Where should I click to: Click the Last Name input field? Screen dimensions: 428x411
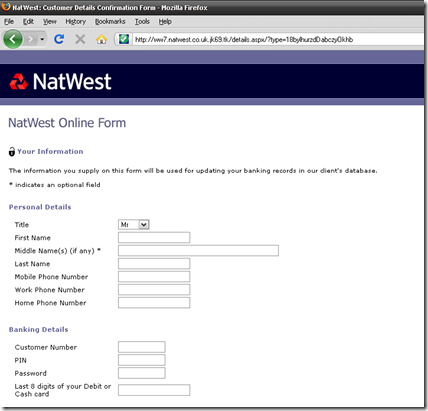point(154,264)
